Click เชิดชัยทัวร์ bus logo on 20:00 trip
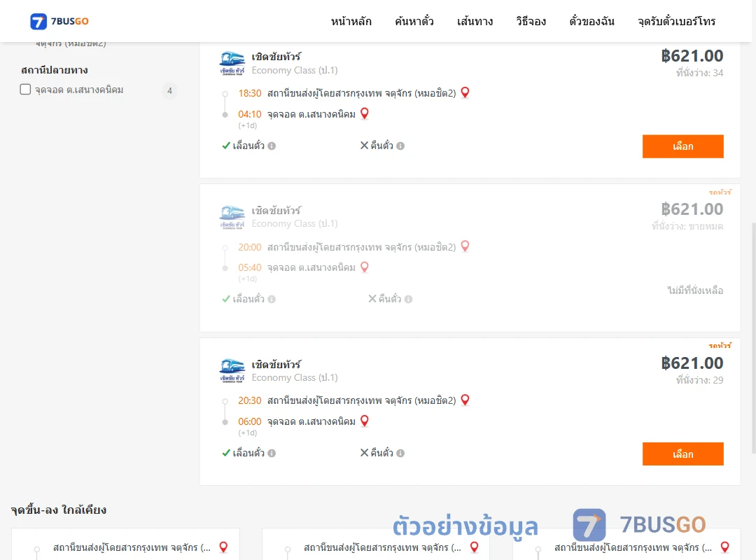 [232, 217]
